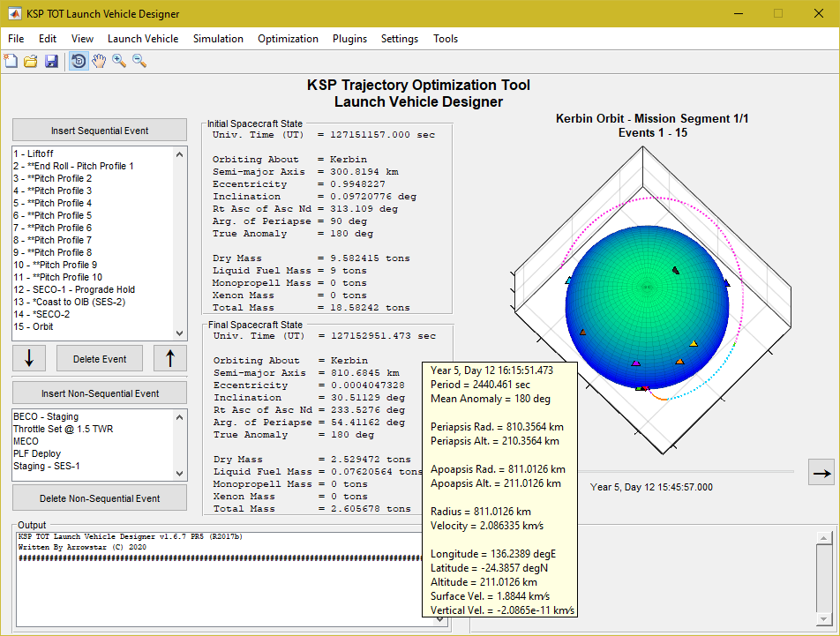840x636 pixels.
Task: Select Throttle Set @ 1.5 TWR event
Action: (x=93, y=429)
